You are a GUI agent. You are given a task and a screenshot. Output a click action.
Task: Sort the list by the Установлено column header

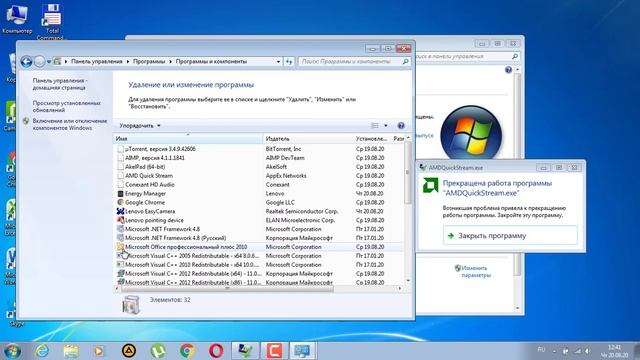372,139
